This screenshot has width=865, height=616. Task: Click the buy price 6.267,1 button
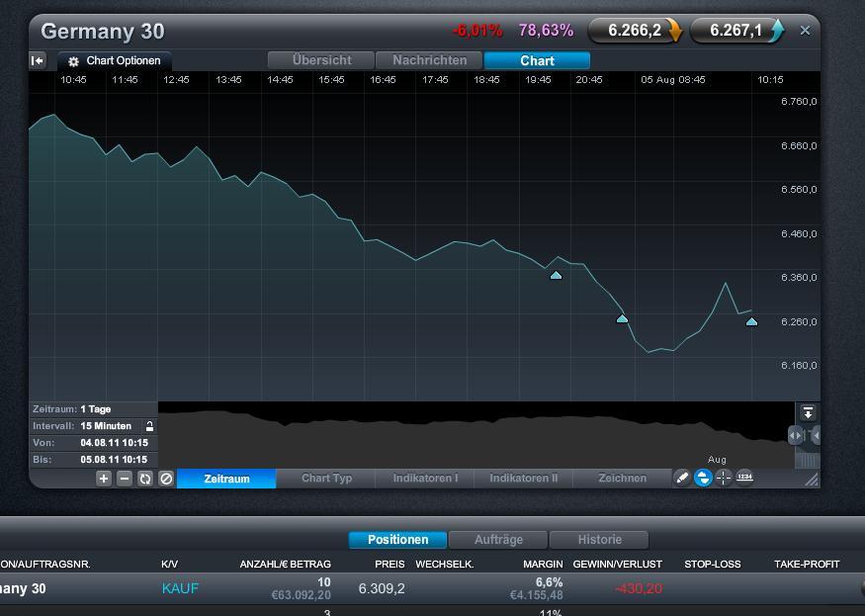point(736,31)
